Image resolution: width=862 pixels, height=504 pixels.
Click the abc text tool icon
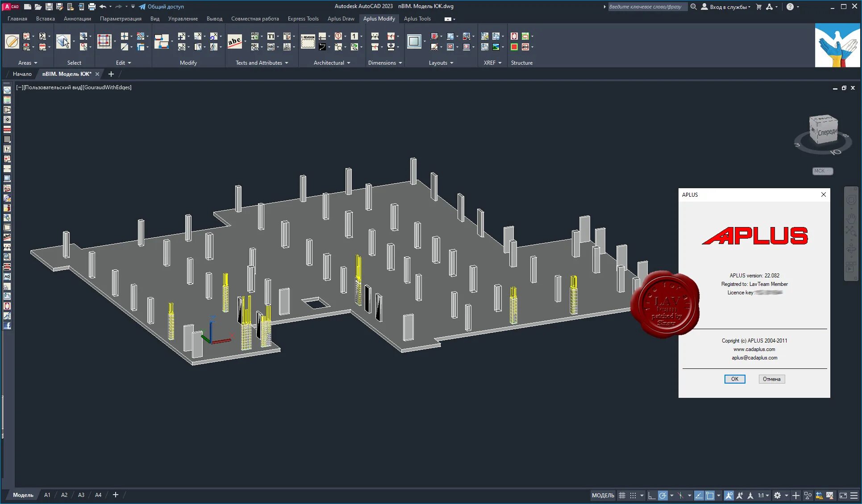[234, 41]
